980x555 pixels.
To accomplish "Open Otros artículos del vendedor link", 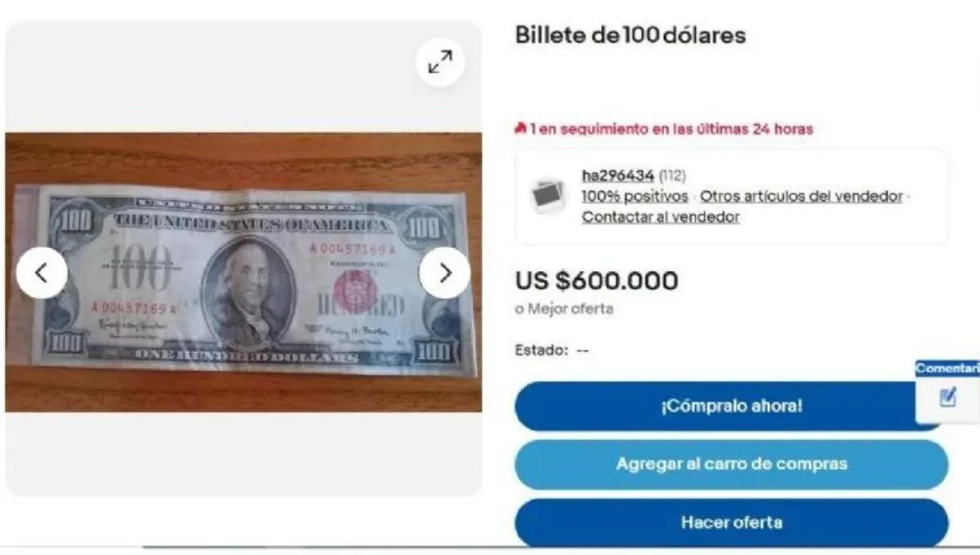I will [x=802, y=197].
